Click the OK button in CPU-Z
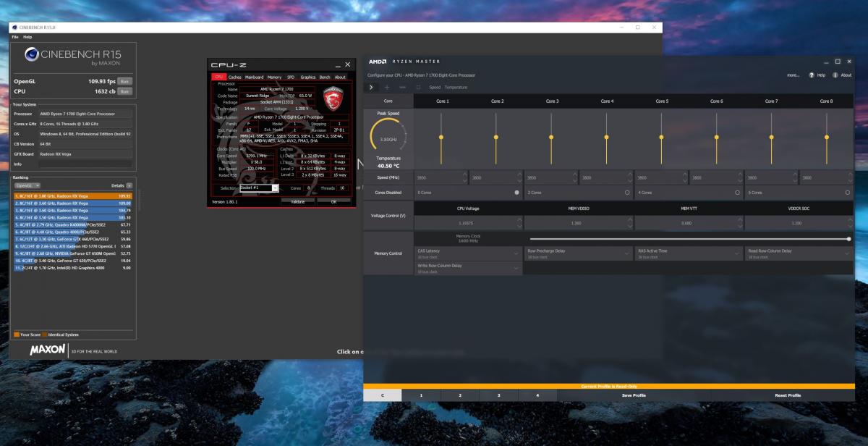This screenshot has height=446, width=868. point(333,202)
